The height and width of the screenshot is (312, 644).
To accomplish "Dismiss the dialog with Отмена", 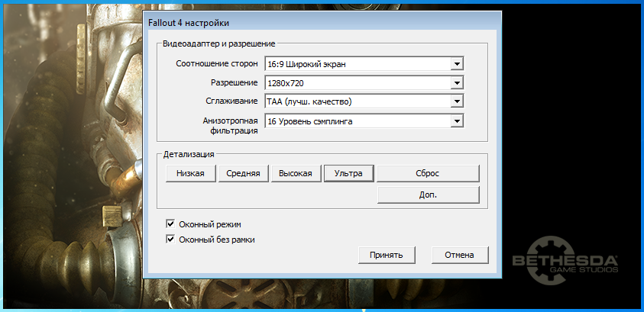I will pos(460,255).
